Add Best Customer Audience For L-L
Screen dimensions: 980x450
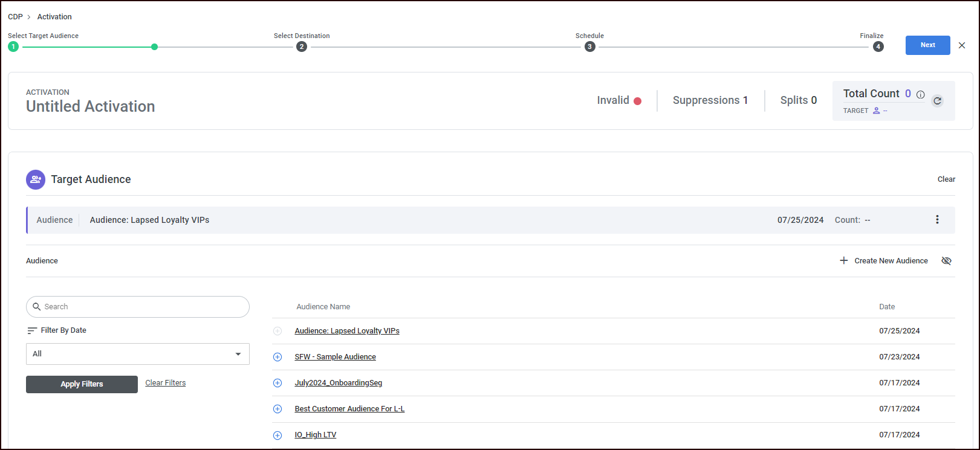(x=277, y=409)
